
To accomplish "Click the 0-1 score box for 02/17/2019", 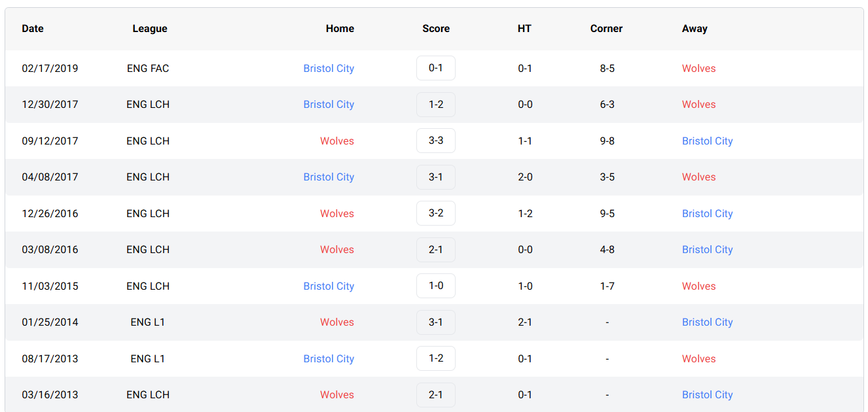I will coord(435,68).
